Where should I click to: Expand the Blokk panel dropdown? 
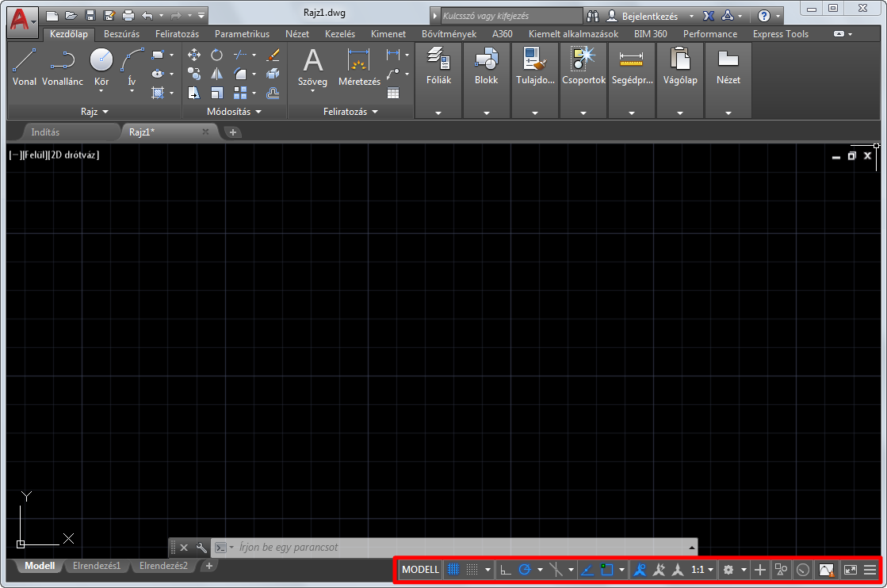(487, 113)
